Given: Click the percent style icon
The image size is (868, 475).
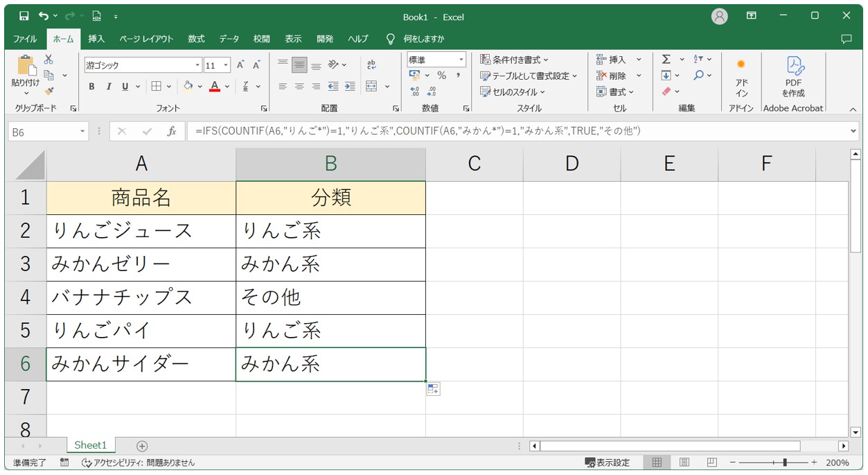Looking at the screenshot, I should 441,76.
